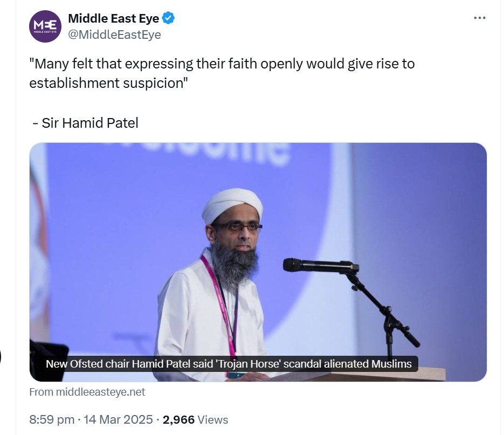The width and height of the screenshot is (504, 435).
Task: Click the white turban in the photo
Action: (x=232, y=204)
